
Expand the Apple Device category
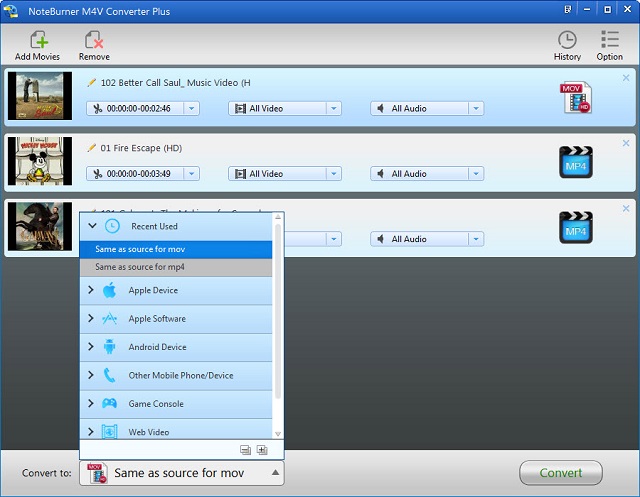click(91, 290)
